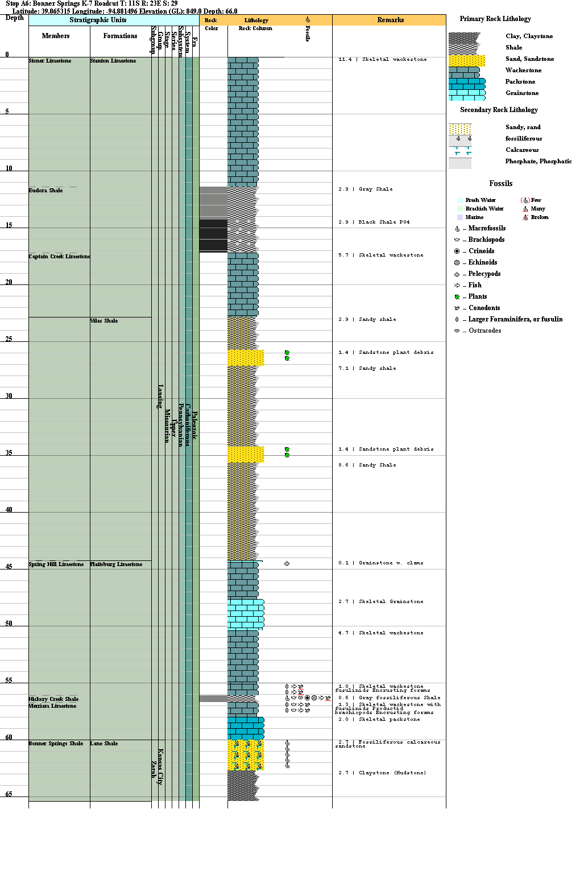Click the Wackestone brick pattern legend swatch
The image size is (588, 879).
click(x=464, y=72)
